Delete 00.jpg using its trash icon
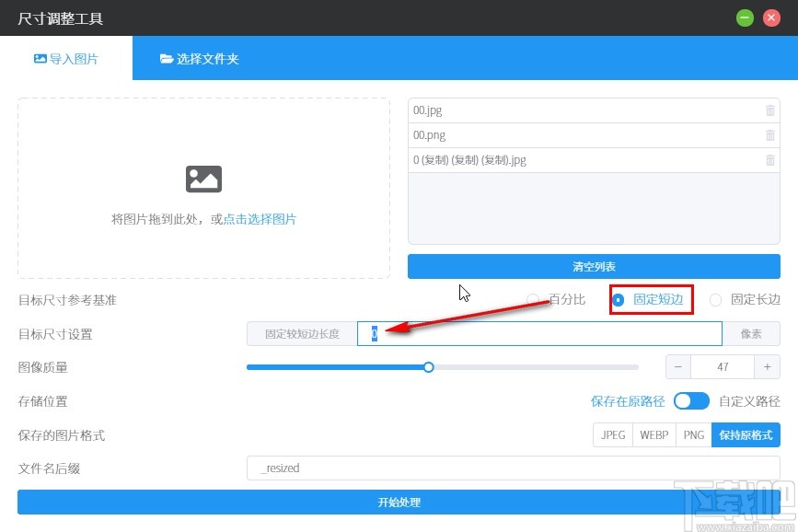 (770, 110)
